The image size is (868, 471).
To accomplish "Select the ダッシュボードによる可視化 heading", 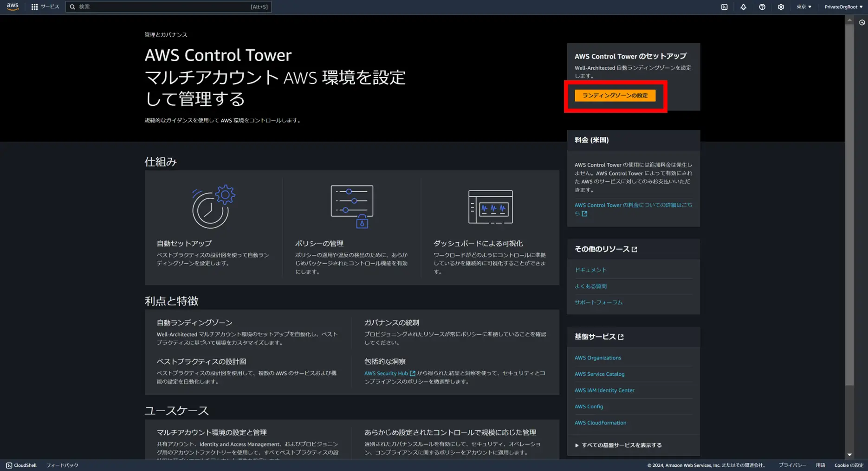I will pyautogui.click(x=478, y=244).
